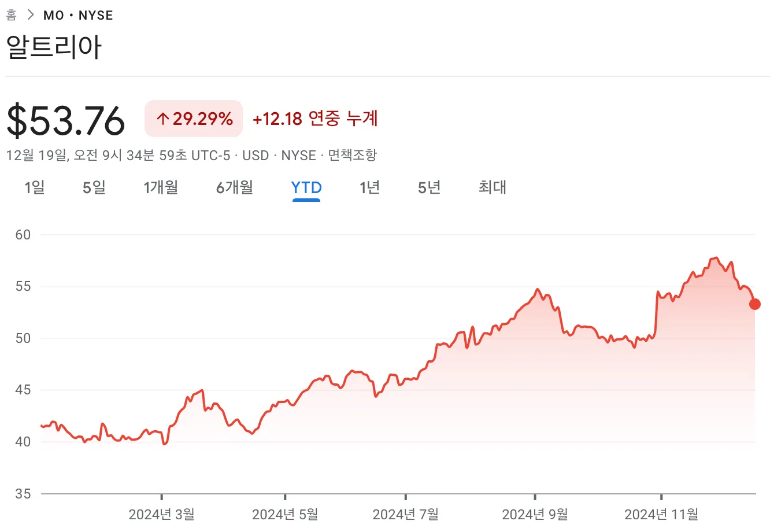The height and width of the screenshot is (532, 770).
Task: Click the +12.18 연중 누계 change text
Action: tap(315, 119)
